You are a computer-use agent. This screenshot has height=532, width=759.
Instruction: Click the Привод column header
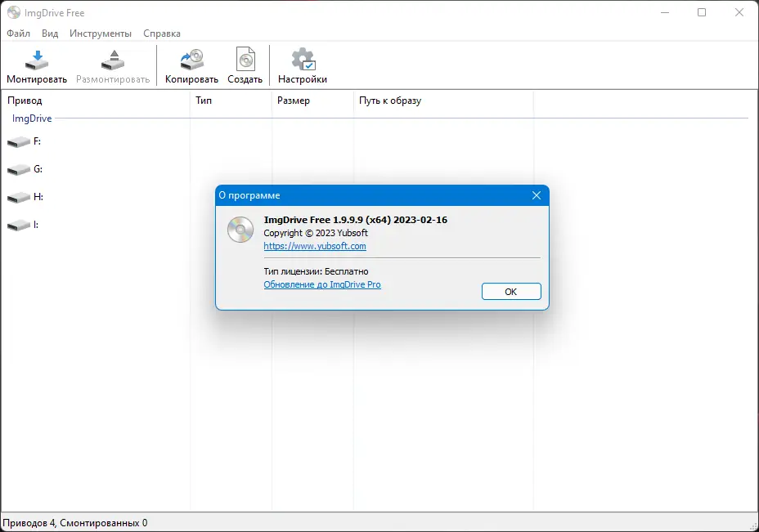tap(96, 101)
